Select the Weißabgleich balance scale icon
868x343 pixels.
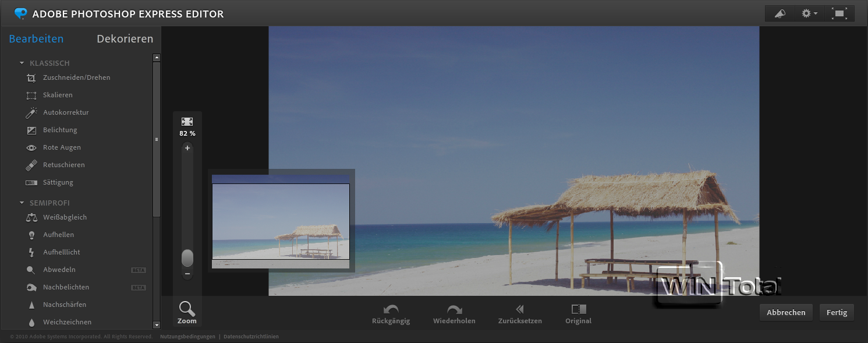[x=31, y=218]
